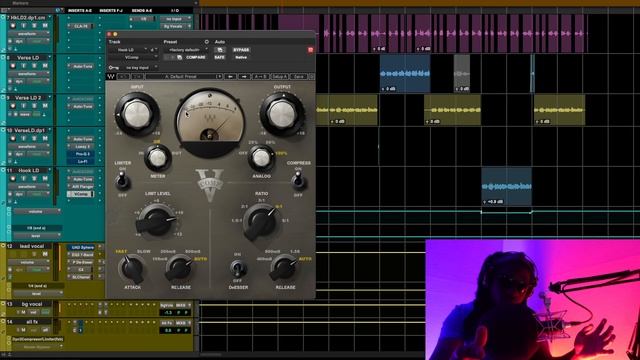This screenshot has width=640, height=360.
Task: Select the Hook LD audio clip in timeline
Action: 506,186
